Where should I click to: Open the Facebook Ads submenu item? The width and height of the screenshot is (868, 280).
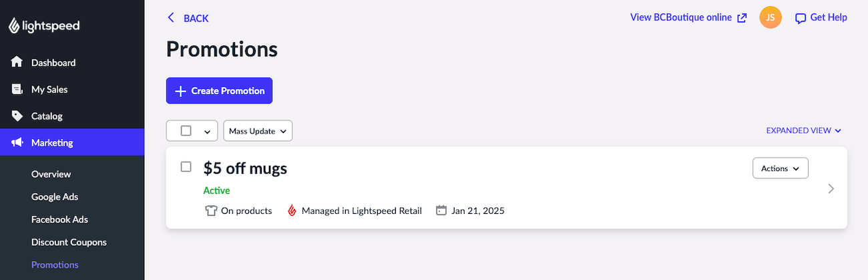59,219
